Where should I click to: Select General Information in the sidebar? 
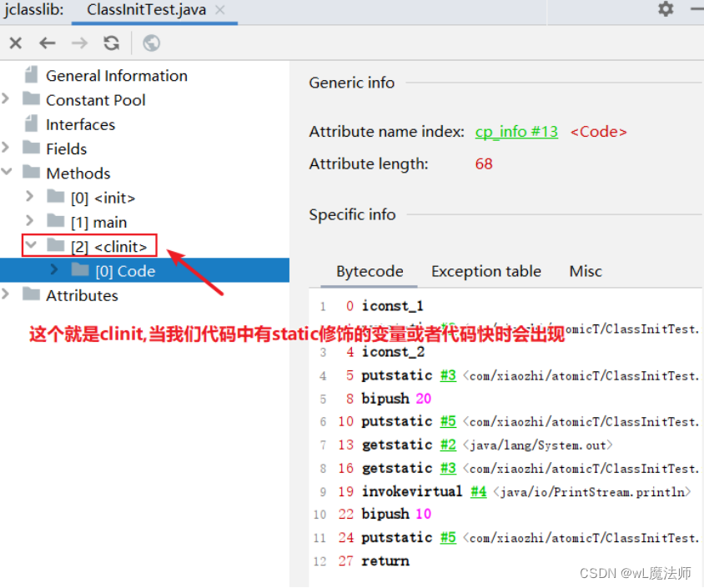[116, 75]
